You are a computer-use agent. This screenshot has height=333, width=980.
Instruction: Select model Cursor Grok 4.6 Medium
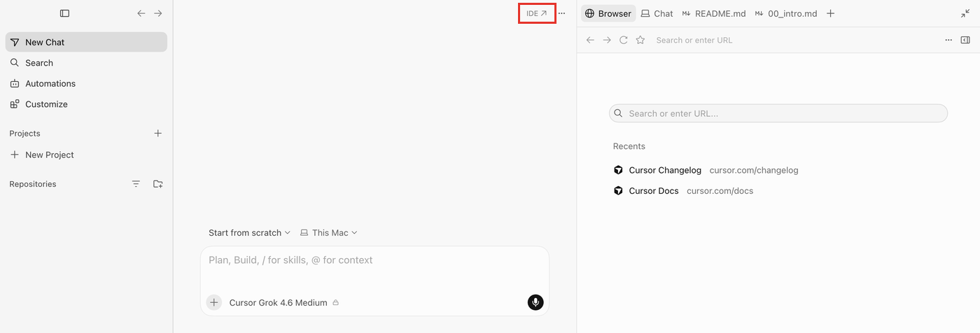[278, 303]
